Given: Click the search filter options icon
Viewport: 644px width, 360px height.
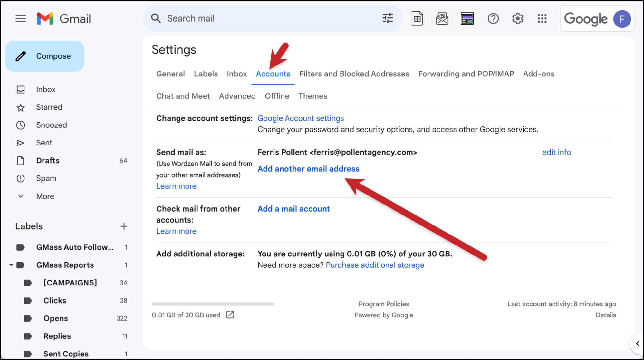Looking at the screenshot, I should [x=388, y=18].
